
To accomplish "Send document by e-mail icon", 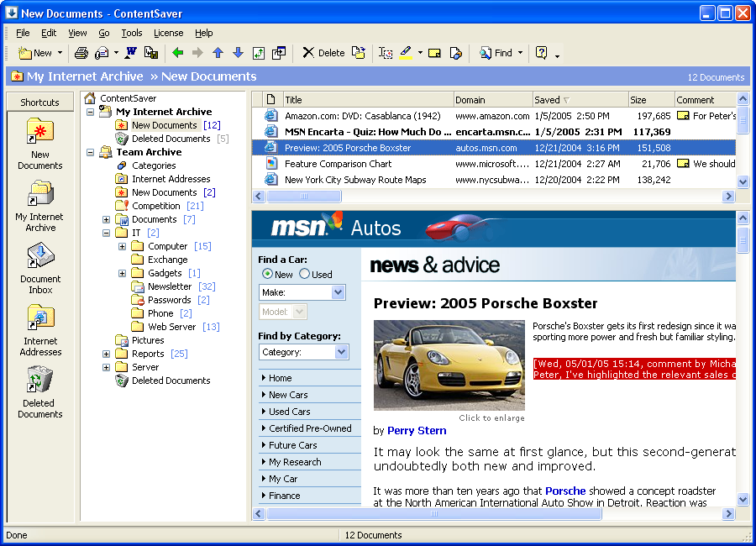I will pyautogui.click(x=102, y=53).
